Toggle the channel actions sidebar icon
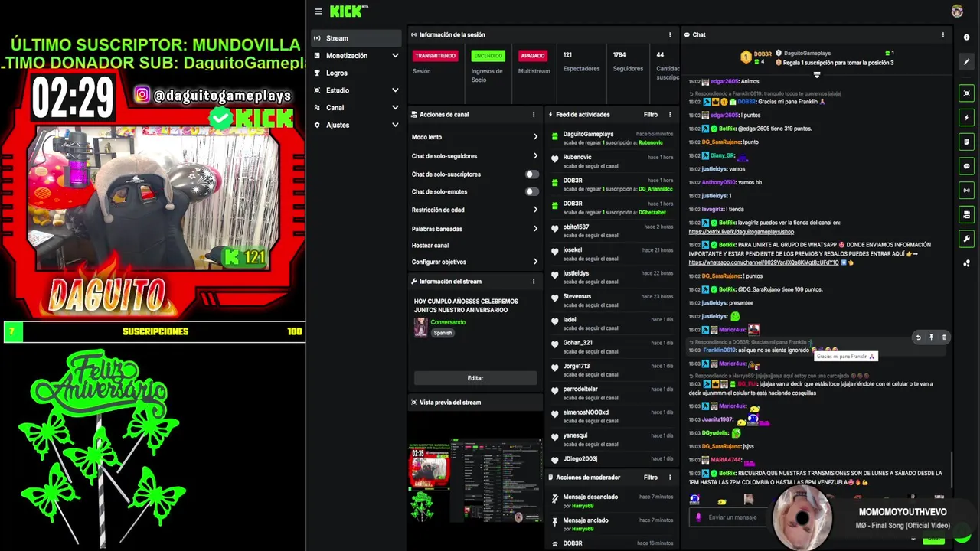 coord(966,214)
